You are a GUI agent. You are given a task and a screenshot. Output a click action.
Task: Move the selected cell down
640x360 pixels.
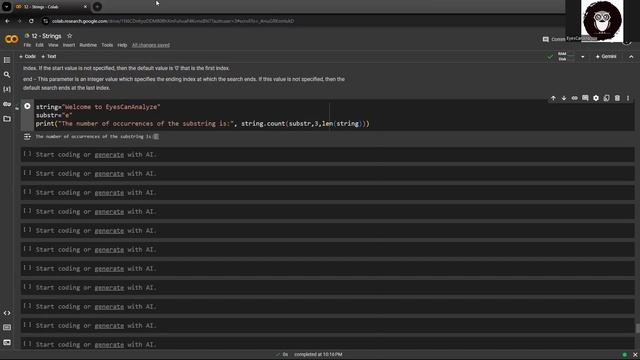pyautogui.click(x=564, y=98)
